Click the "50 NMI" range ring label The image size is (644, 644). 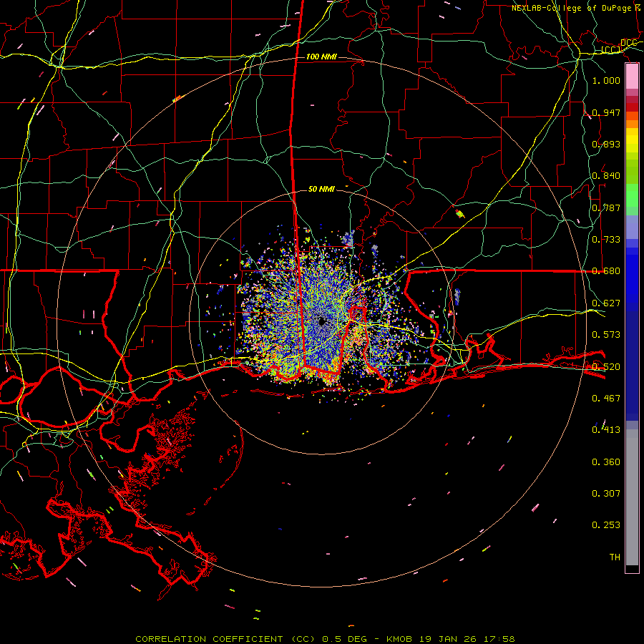[x=321, y=189]
